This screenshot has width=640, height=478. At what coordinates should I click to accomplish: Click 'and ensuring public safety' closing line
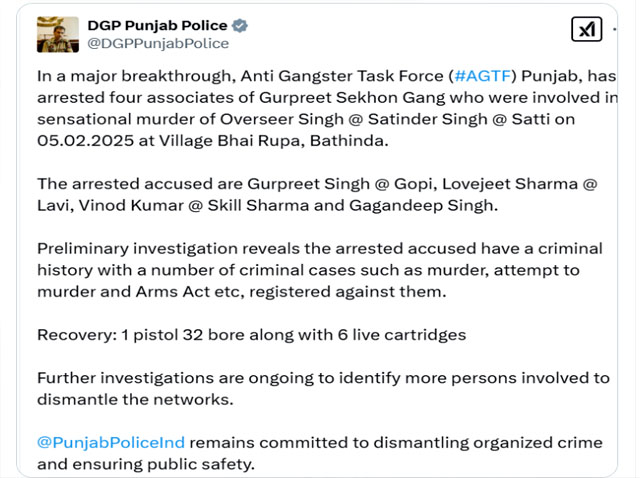(146, 465)
